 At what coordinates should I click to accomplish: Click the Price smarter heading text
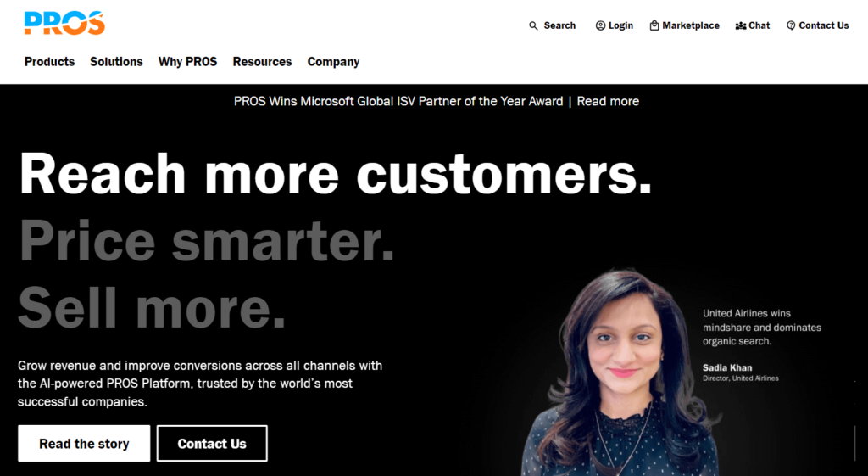tap(207, 240)
